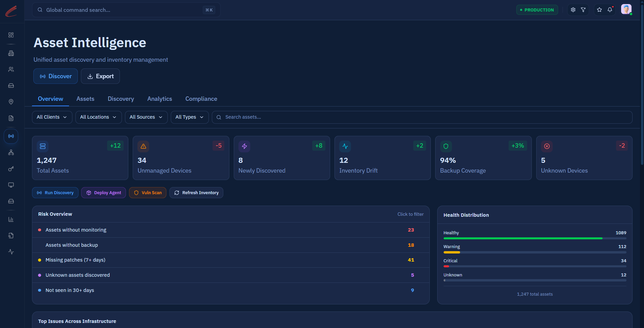
Task: Select the active radar discovery sidebar icon
Action: (x=11, y=136)
